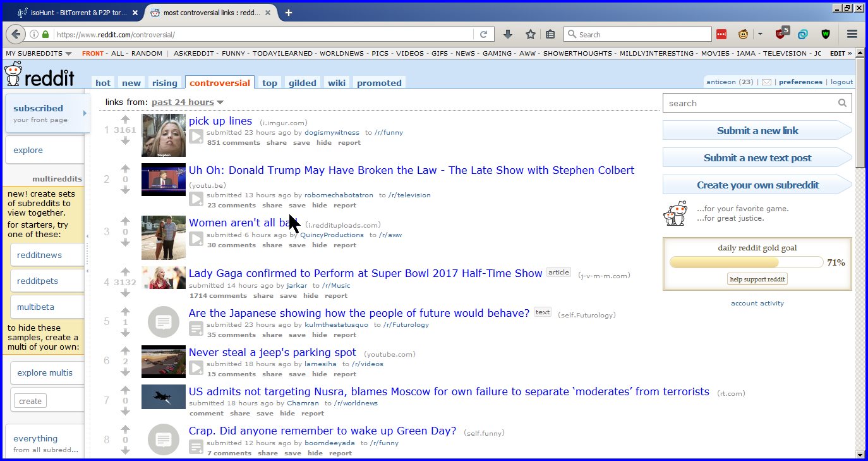Go back with the browser back arrow
The width and height of the screenshot is (868, 461).
tap(16, 34)
